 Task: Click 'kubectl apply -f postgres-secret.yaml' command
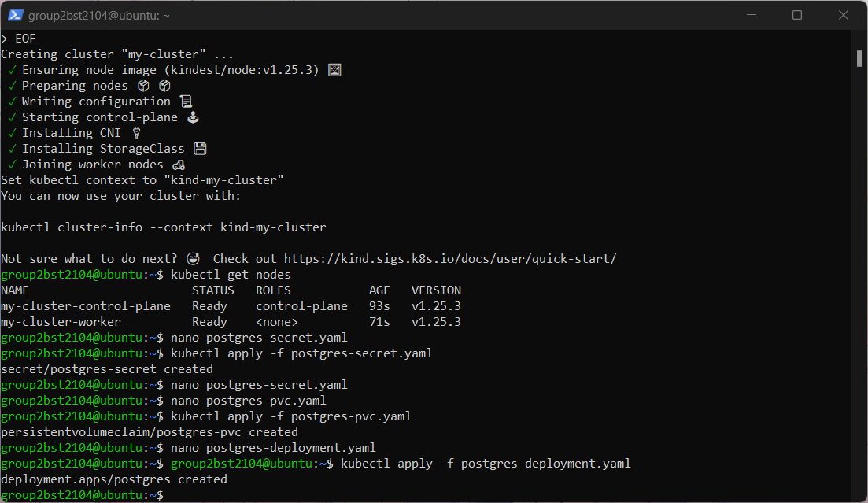click(x=301, y=353)
